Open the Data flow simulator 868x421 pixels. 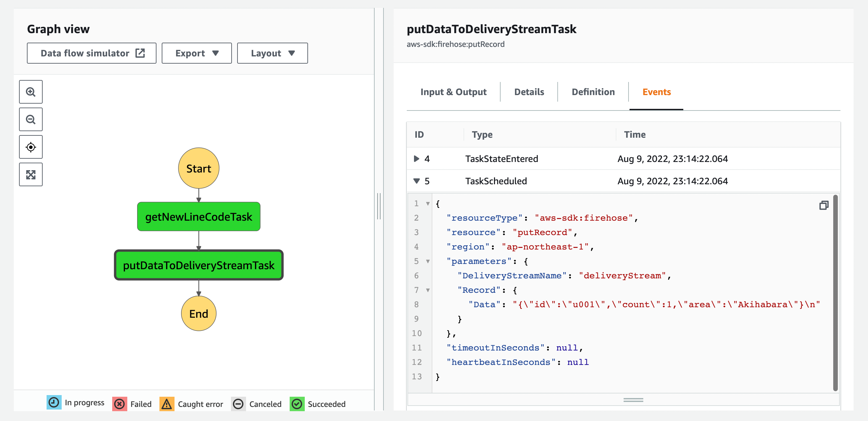(92, 53)
